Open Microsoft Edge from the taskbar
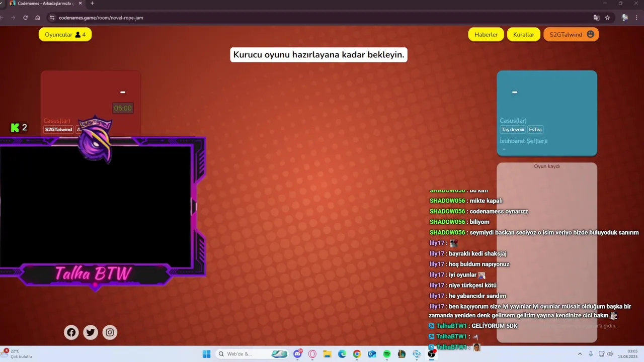The image size is (644, 362). coord(342,354)
